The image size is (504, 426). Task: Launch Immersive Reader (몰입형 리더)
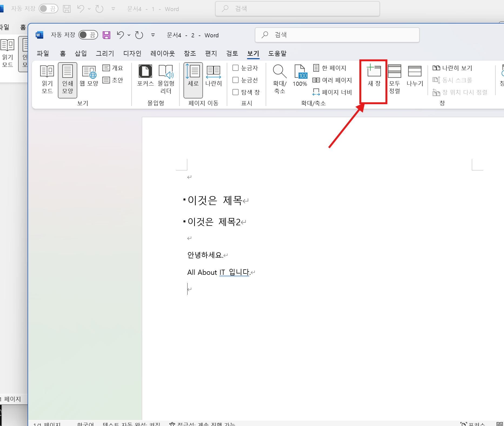166,80
